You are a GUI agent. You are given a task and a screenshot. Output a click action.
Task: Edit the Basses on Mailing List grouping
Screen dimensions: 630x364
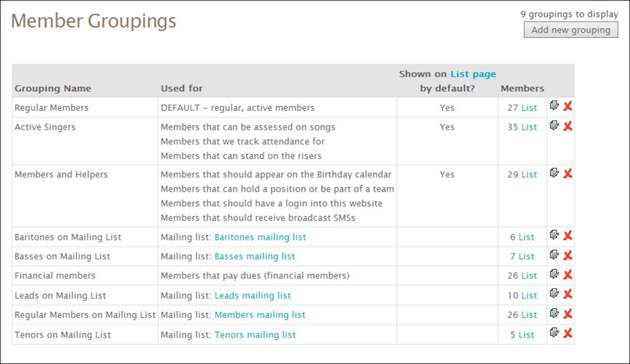tap(554, 255)
